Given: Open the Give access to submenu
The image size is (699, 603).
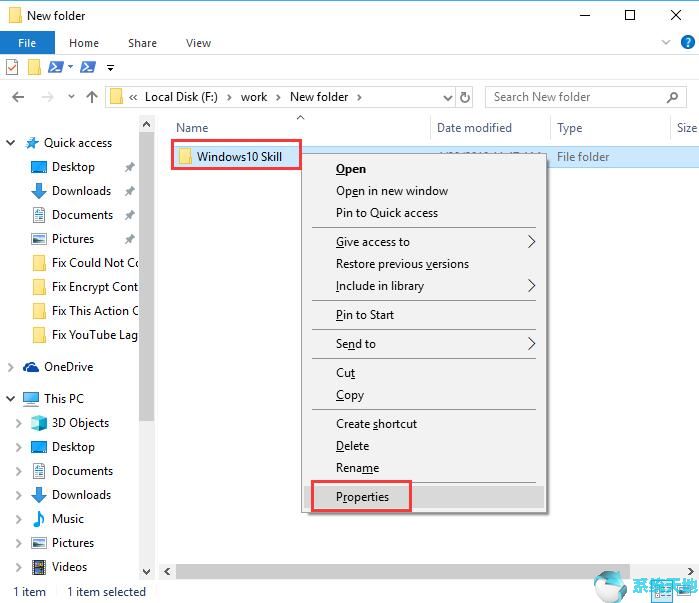Looking at the screenshot, I should [x=424, y=242].
